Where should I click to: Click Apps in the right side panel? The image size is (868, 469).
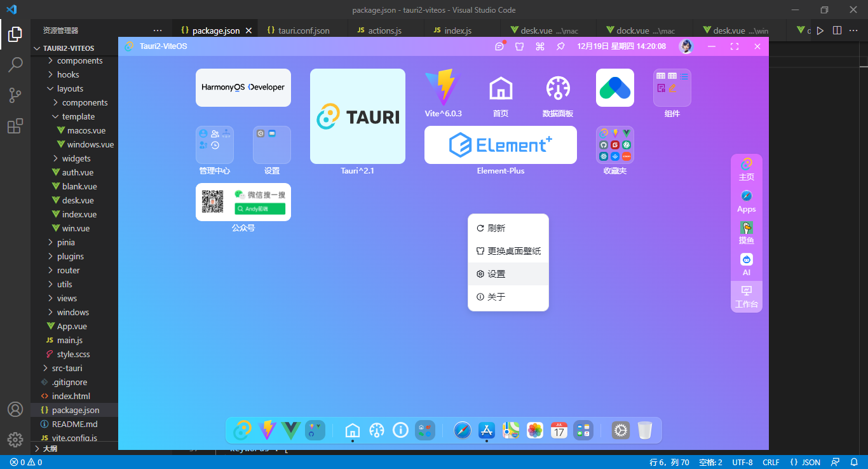pyautogui.click(x=746, y=201)
